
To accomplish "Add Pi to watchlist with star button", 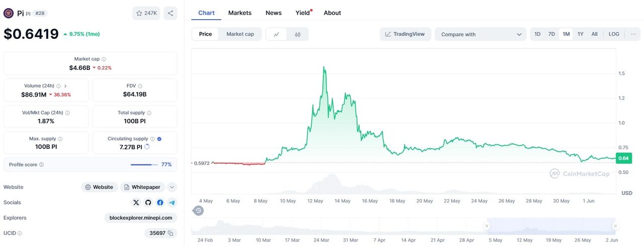I will (x=146, y=13).
